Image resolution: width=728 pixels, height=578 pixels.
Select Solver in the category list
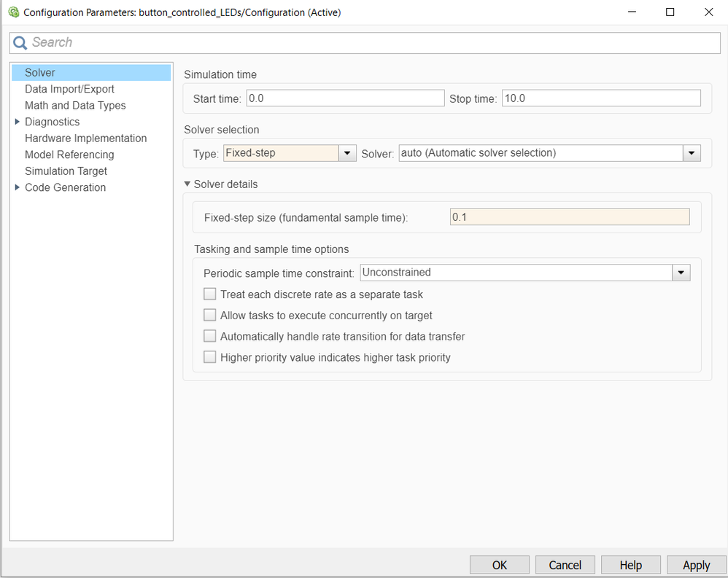click(x=91, y=73)
